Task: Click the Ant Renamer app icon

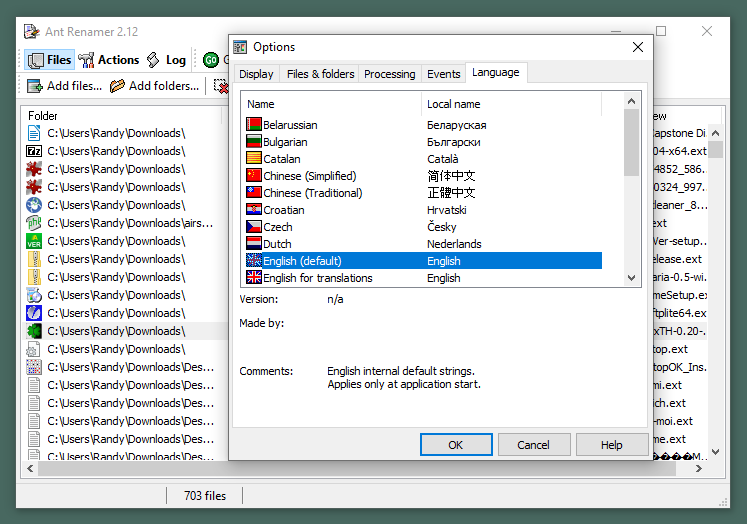Action: tap(31, 31)
